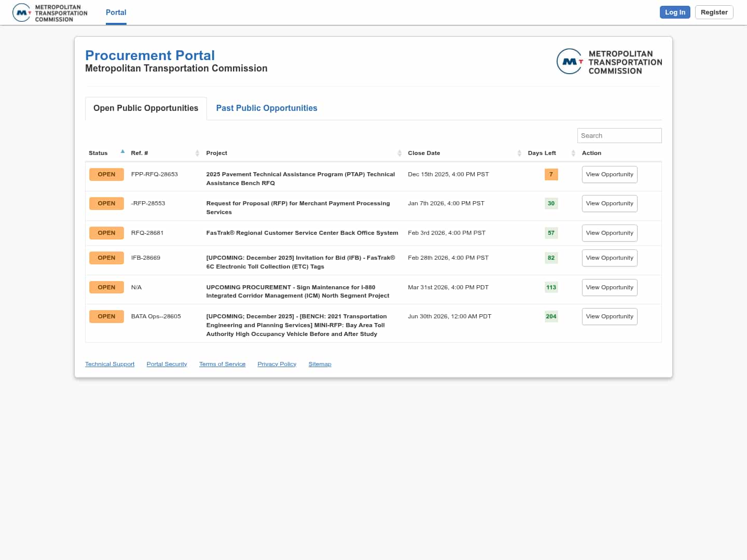Click the MTC logo in the top navigation bar
The width and height of the screenshot is (747, 560).
(50, 13)
